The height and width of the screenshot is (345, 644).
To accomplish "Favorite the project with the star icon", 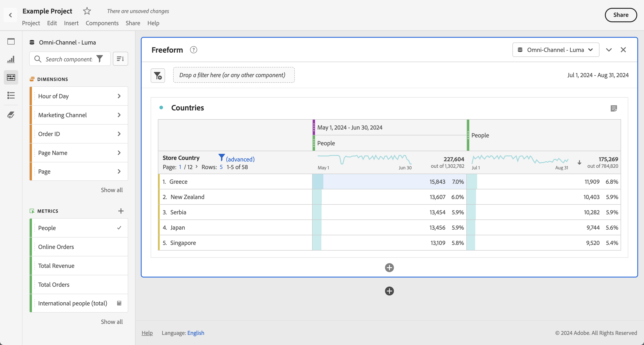I will [87, 11].
